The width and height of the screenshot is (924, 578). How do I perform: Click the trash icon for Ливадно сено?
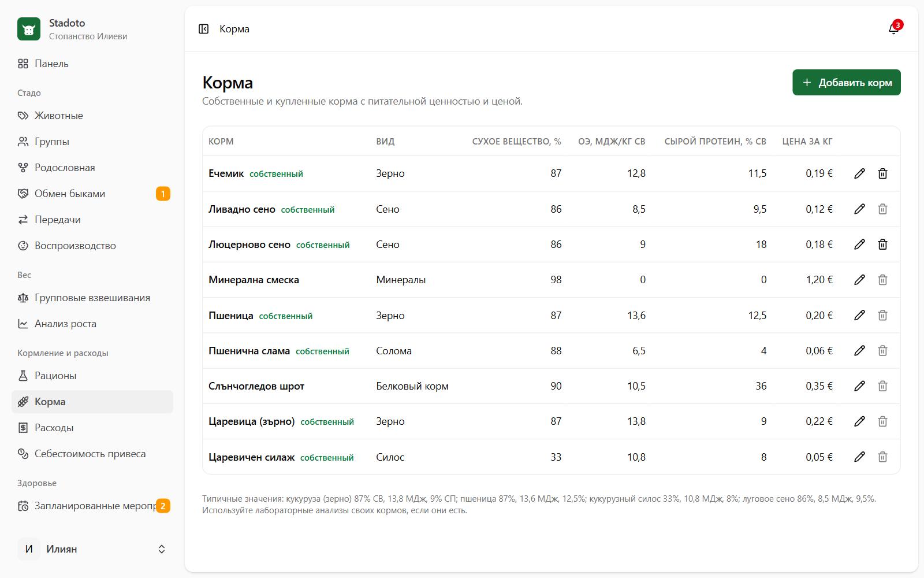coord(882,209)
